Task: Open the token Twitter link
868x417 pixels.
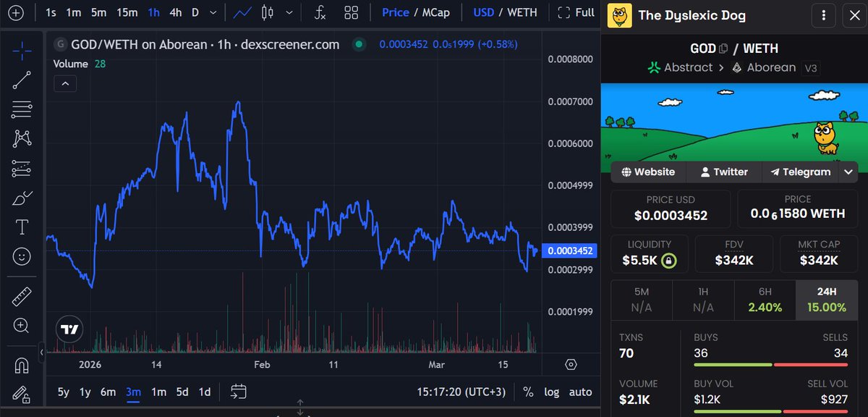Action: (723, 172)
